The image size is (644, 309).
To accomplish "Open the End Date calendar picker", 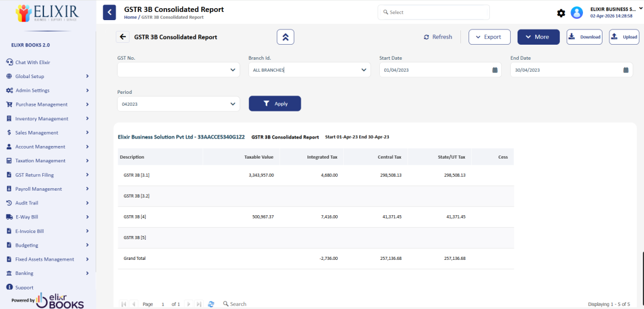I will pyautogui.click(x=626, y=70).
